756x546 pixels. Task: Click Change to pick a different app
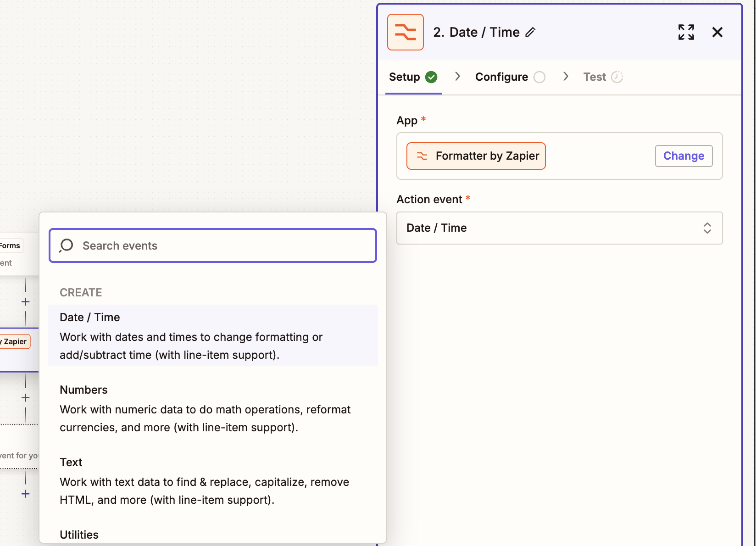coord(683,156)
